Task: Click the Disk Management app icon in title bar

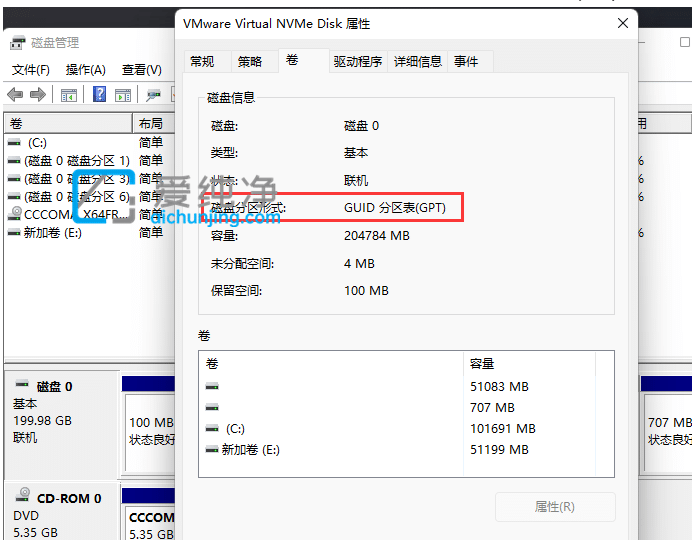Action: [18, 43]
